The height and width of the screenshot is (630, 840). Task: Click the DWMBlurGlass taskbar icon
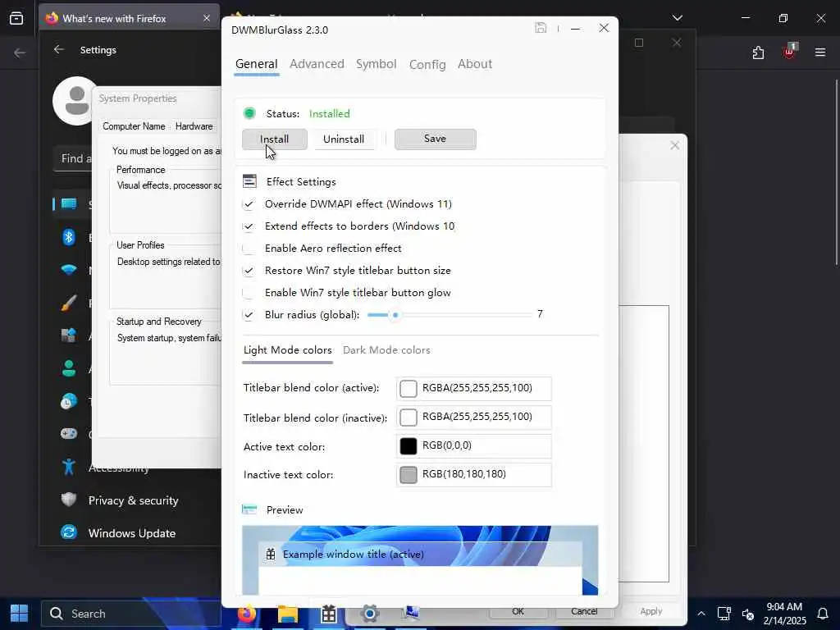point(328,614)
